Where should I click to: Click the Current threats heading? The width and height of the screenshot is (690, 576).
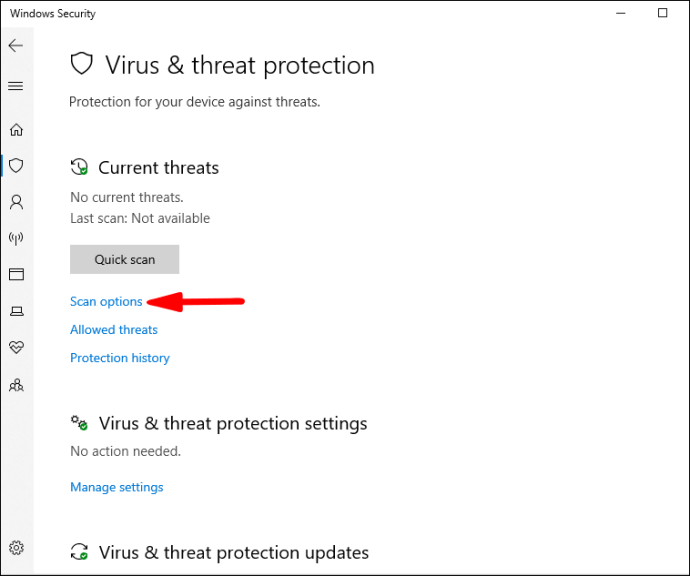click(158, 168)
